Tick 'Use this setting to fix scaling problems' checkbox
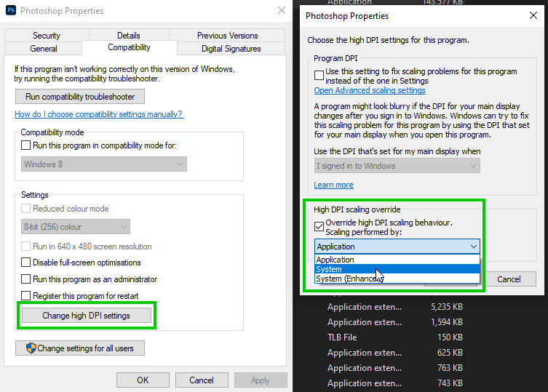Screen dimensions: 548x392 tap(319, 75)
